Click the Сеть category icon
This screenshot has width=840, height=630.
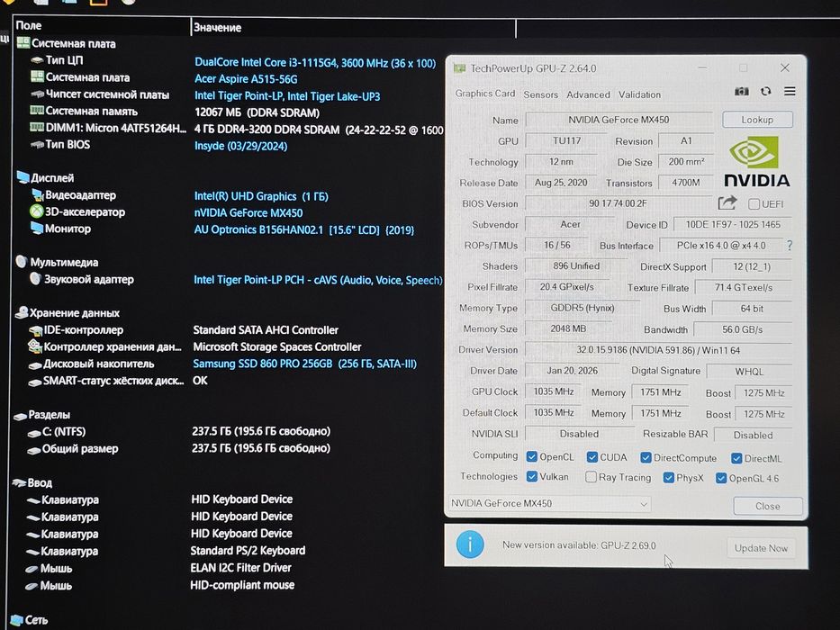tap(16, 620)
